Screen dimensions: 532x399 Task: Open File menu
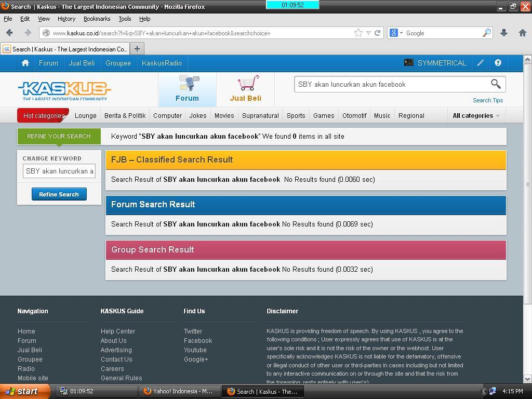(8, 19)
